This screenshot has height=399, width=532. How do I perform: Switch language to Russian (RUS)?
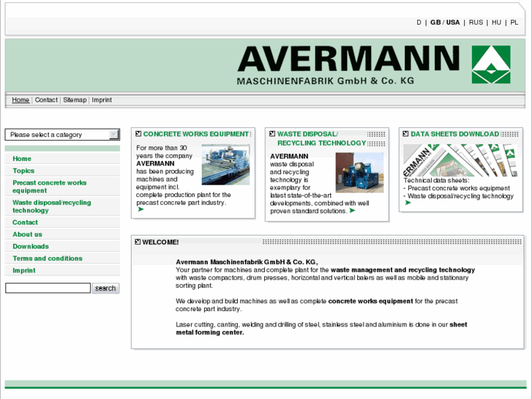click(x=476, y=23)
